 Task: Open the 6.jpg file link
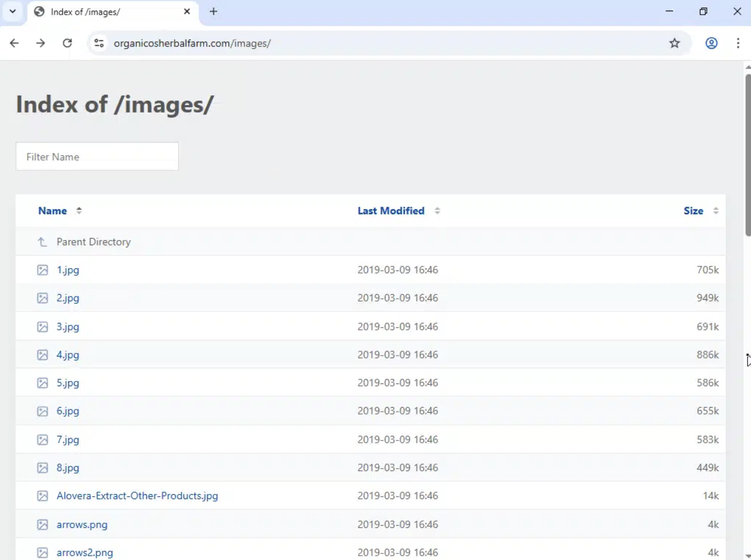point(68,411)
